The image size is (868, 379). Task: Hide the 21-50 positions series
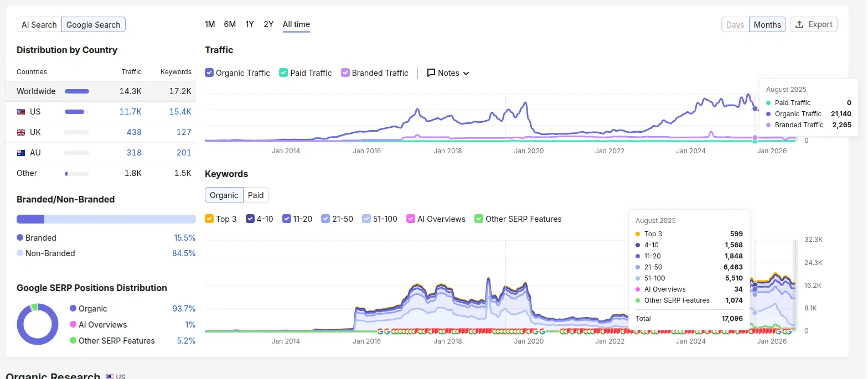point(325,219)
